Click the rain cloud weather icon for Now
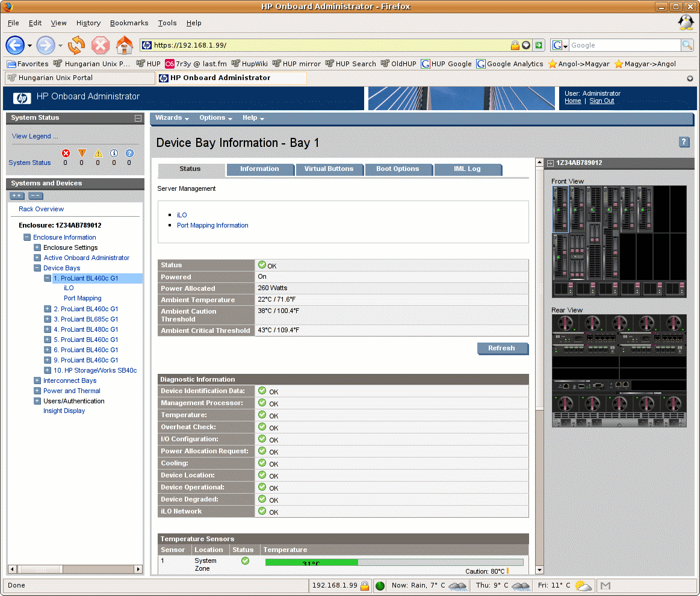Screen dimensions: 700x596 point(457,585)
